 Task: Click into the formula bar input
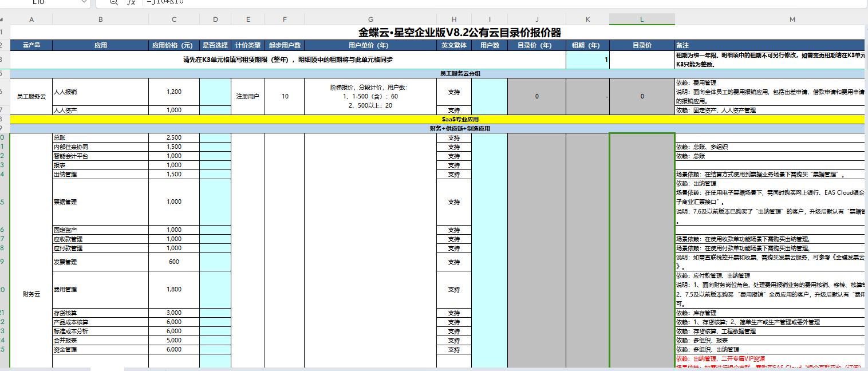click(x=504, y=2)
